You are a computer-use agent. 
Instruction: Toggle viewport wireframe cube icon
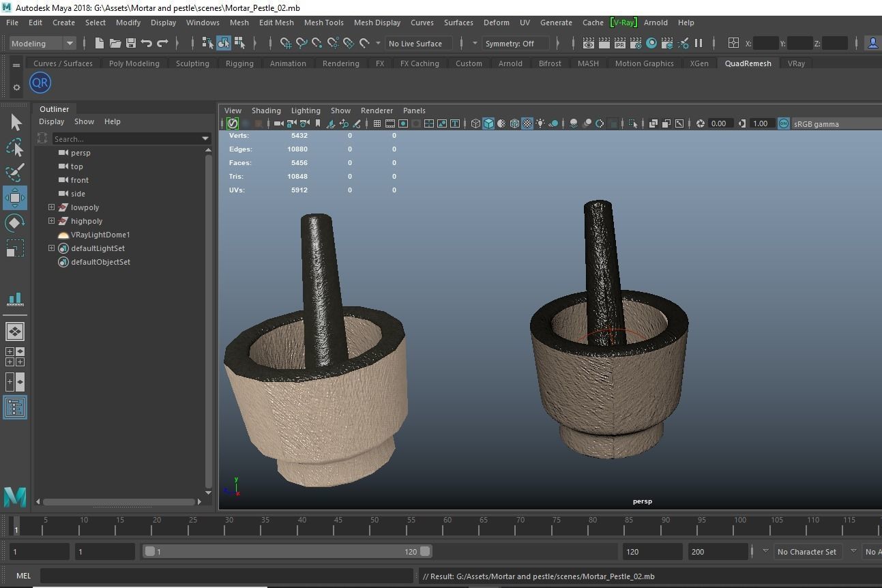point(475,123)
